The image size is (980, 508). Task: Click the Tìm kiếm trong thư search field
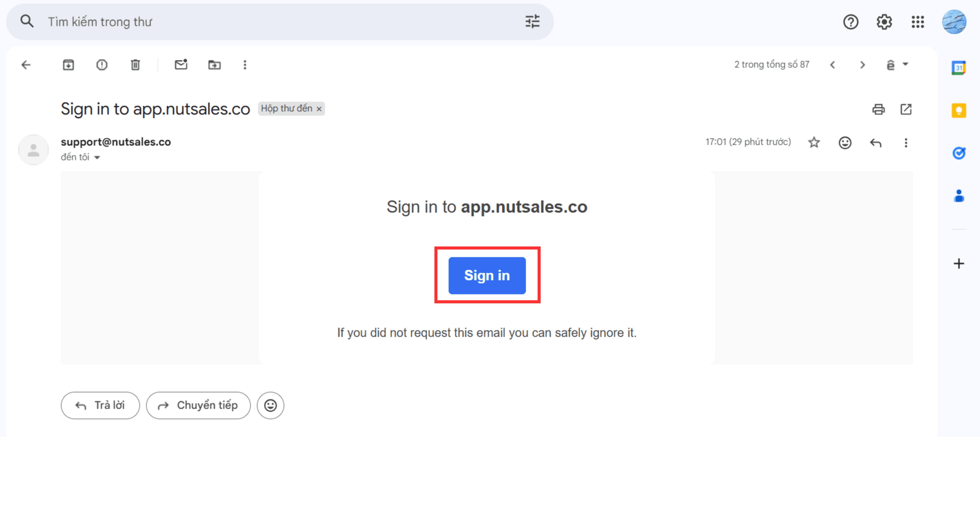[x=266, y=22]
